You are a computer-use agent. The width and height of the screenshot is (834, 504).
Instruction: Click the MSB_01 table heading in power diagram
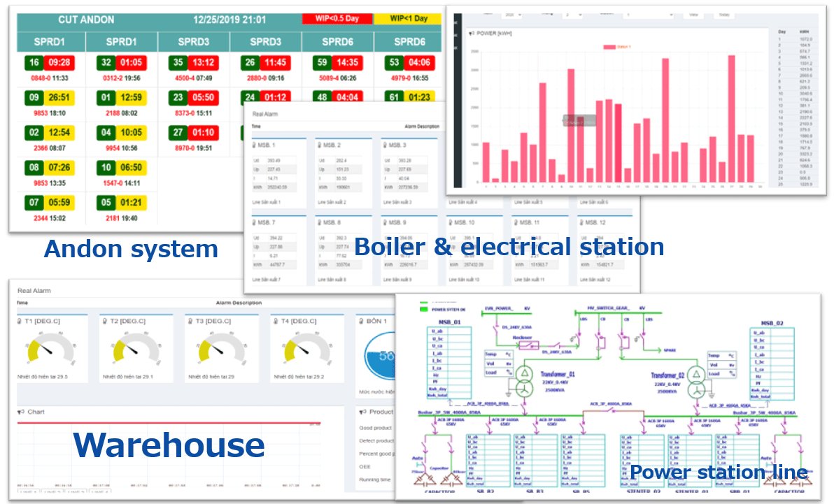pyautogui.click(x=449, y=322)
